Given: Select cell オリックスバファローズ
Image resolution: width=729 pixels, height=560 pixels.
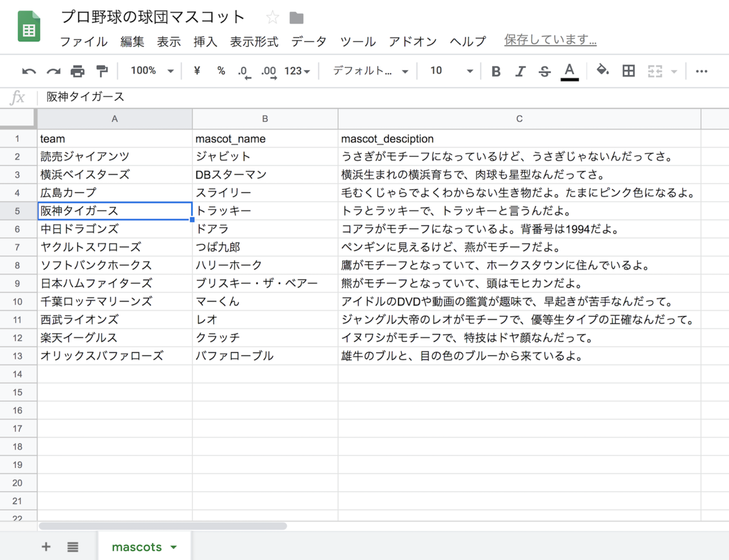Looking at the screenshot, I should pyautogui.click(x=115, y=356).
